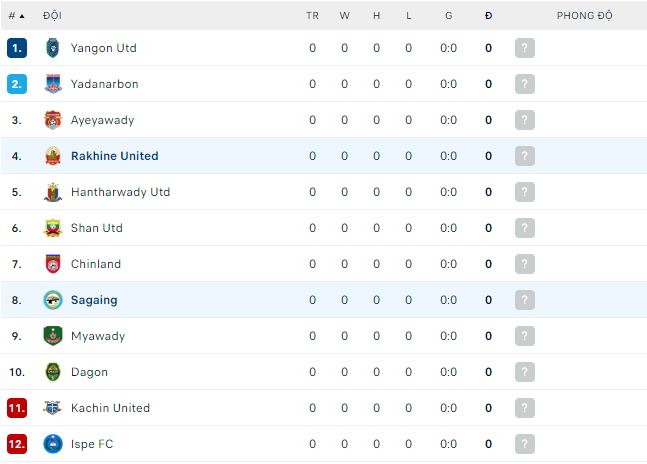
Task: Click Yangon Utd's form question mark badge
Action: (525, 48)
